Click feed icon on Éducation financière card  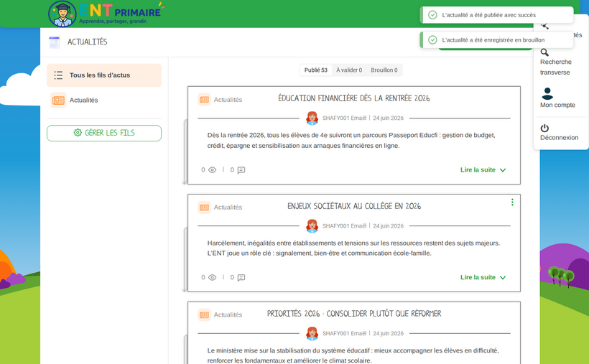tap(204, 100)
